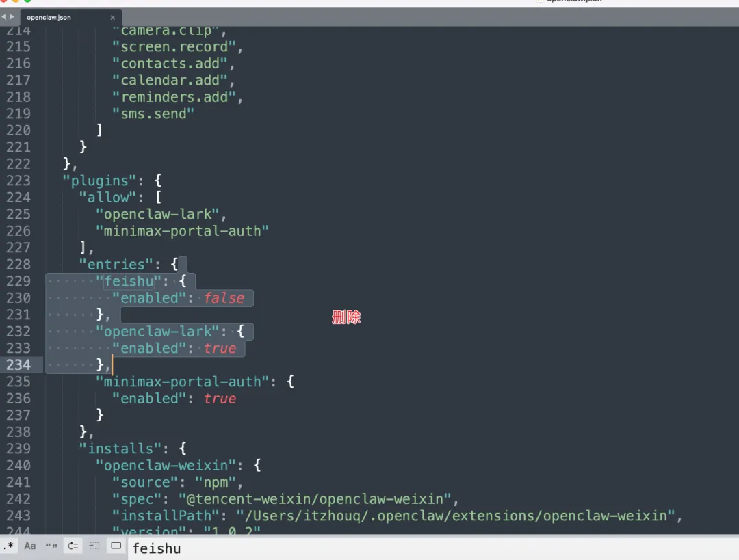The height and width of the screenshot is (560, 739).
Task: Toggle regular expression search mode
Action: (x=8, y=546)
